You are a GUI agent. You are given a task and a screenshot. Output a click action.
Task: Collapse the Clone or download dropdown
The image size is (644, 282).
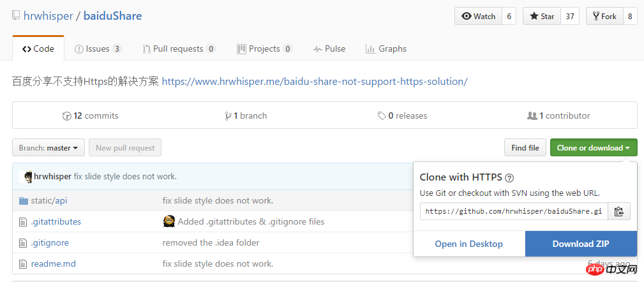pyautogui.click(x=593, y=148)
